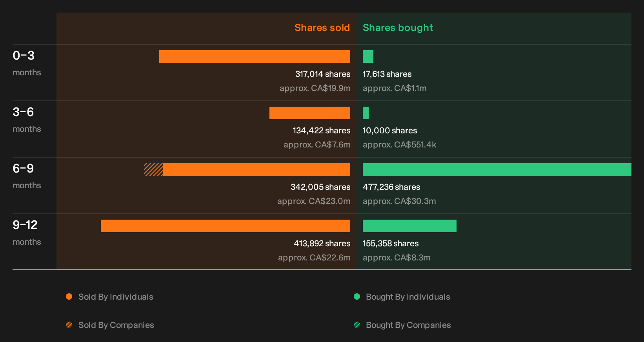Click the 3-6 months green bought bar
This screenshot has height=342, width=644.
[x=366, y=113]
